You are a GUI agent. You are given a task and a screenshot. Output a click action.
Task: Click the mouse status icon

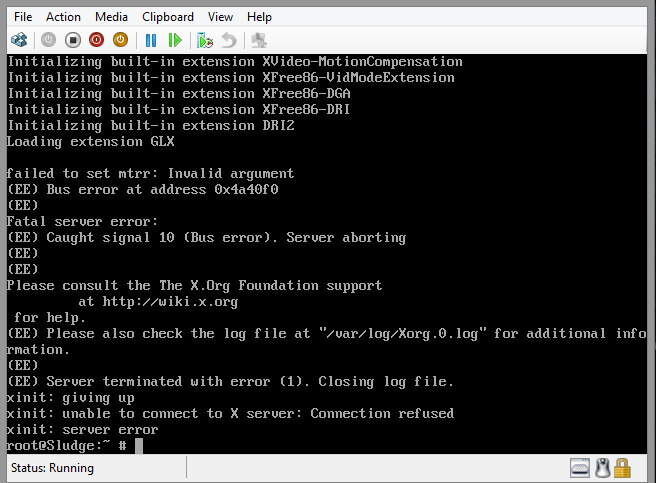pos(602,467)
